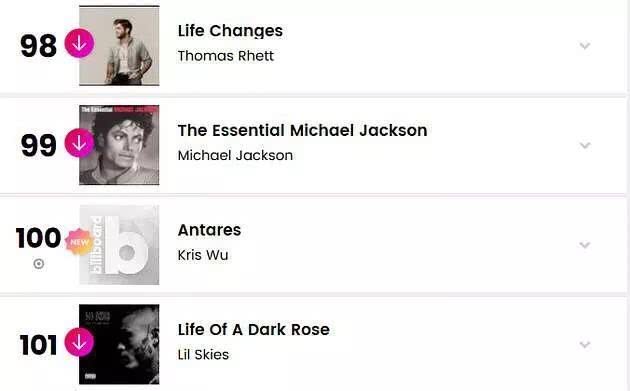Screen dimensions: 630x391
Task: Open The Essential Michael Jackson title link
Action: [303, 131]
